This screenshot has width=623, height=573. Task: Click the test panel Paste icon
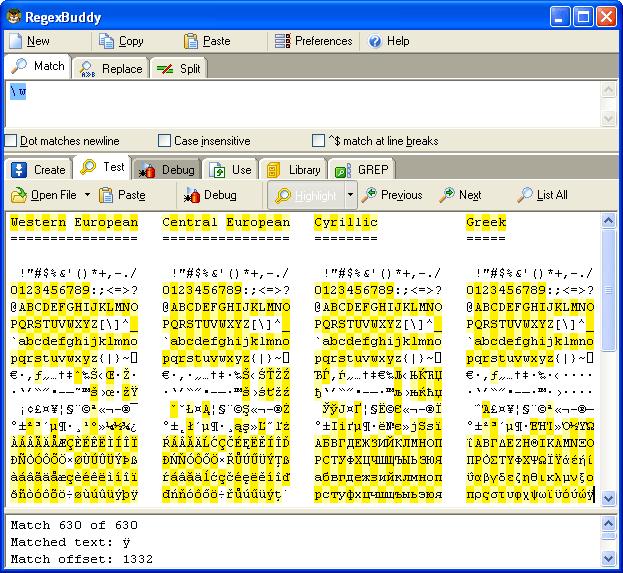pyautogui.click(x=106, y=195)
